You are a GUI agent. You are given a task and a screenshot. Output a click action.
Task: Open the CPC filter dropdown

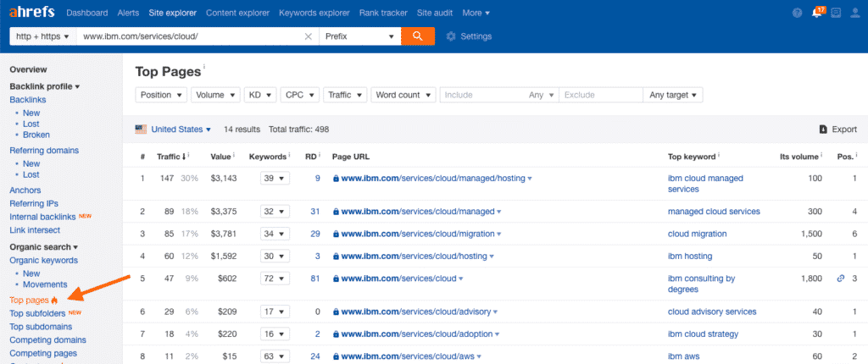pyautogui.click(x=299, y=95)
